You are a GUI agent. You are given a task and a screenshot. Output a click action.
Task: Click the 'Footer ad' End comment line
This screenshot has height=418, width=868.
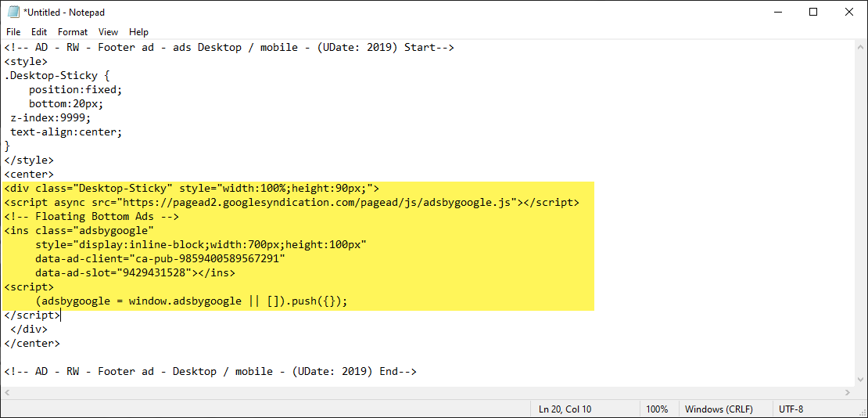point(210,372)
